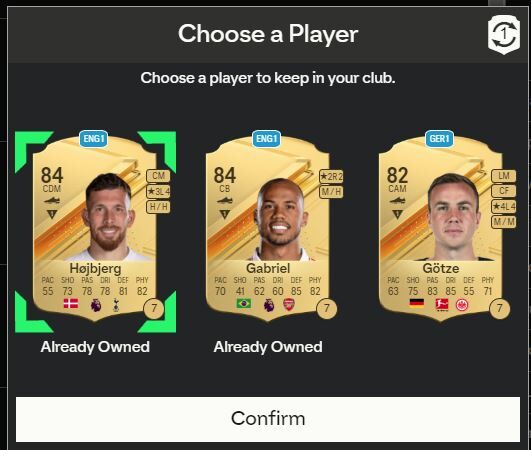Click the Denmark flag on Højbjerg card

tap(71, 303)
